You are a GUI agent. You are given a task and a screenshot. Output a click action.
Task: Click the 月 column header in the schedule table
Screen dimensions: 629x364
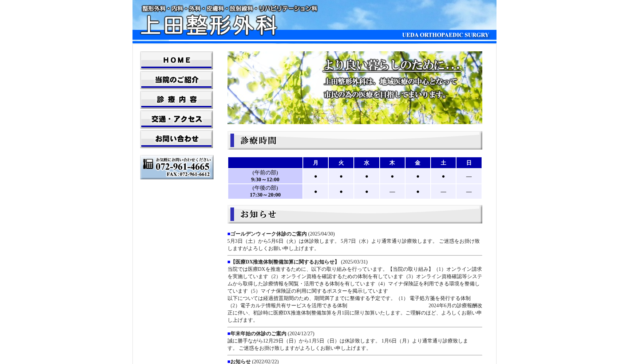point(316,163)
